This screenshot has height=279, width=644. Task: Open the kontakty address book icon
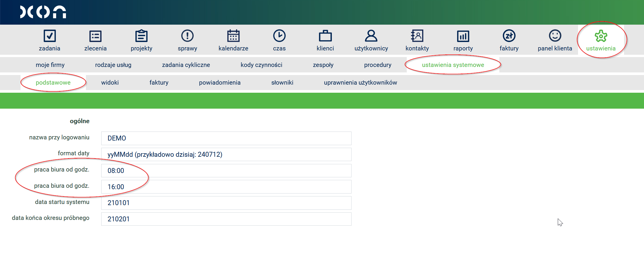coord(417,36)
